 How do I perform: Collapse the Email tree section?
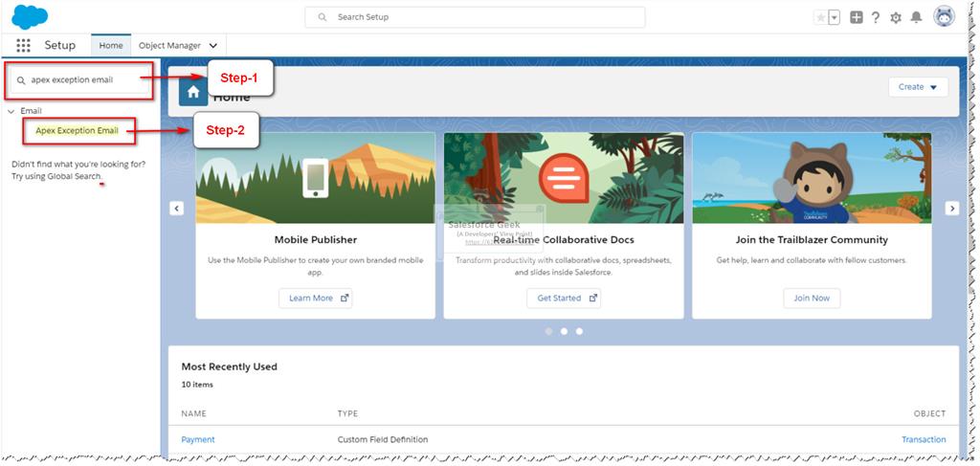pos(11,111)
